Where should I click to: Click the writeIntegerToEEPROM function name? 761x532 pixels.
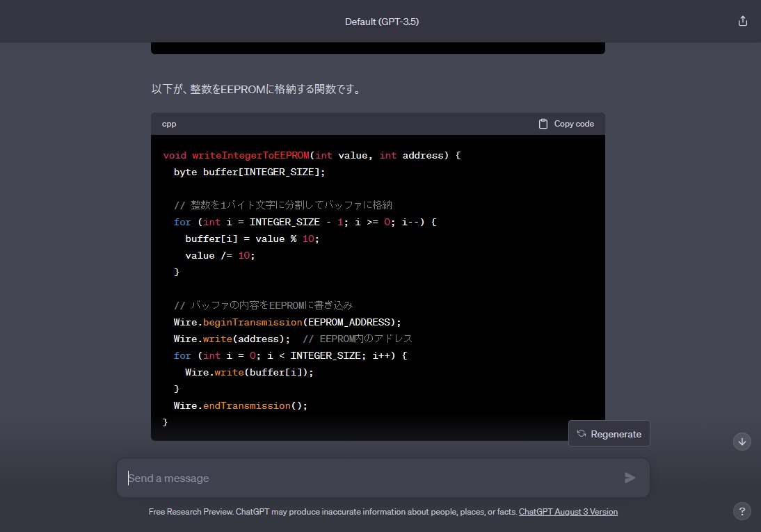click(250, 155)
